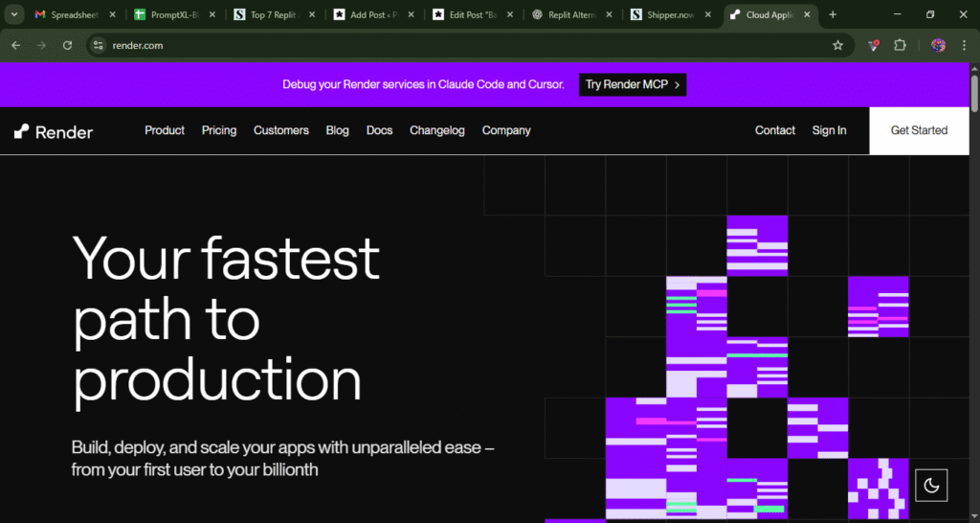View the Changelog page
This screenshot has width=980, height=523.
tap(437, 130)
